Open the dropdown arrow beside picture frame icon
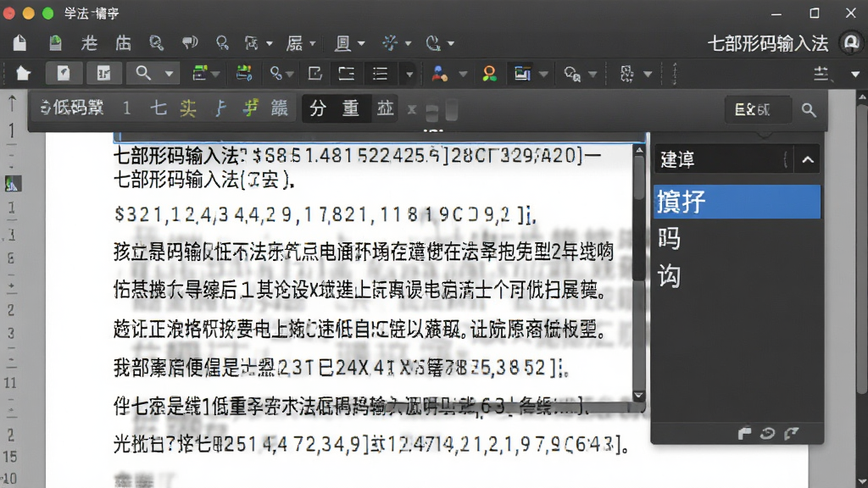The height and width of the screenshot is (488, 868). click(x=543, y=74)
